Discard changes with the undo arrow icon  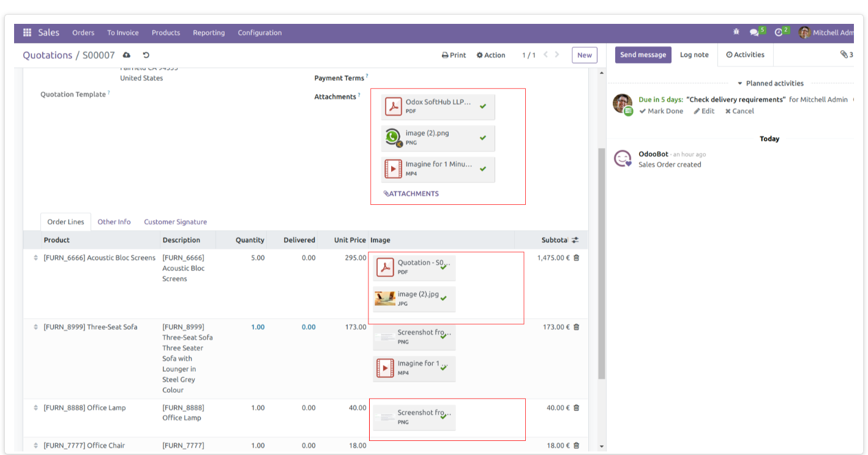pyautogui.click(x=146, y=55)
